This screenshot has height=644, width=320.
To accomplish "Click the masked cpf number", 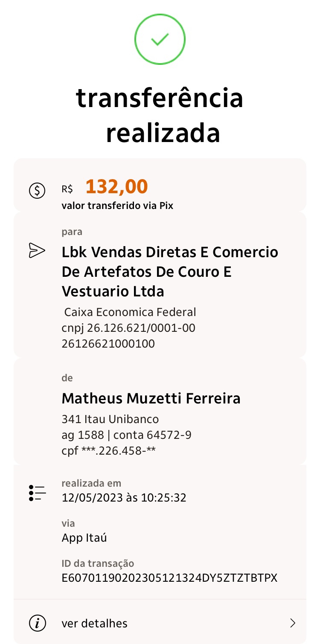I will [x=108, y=450].
